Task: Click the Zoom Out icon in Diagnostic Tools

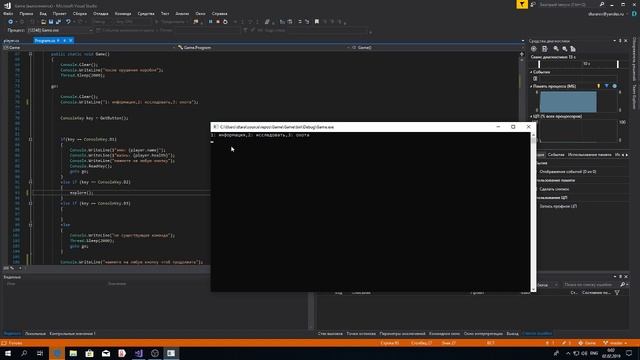Action: 564,49
